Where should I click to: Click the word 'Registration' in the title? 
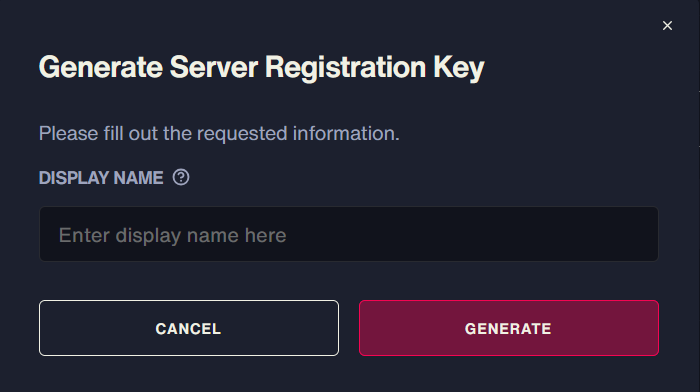[346, 67]
